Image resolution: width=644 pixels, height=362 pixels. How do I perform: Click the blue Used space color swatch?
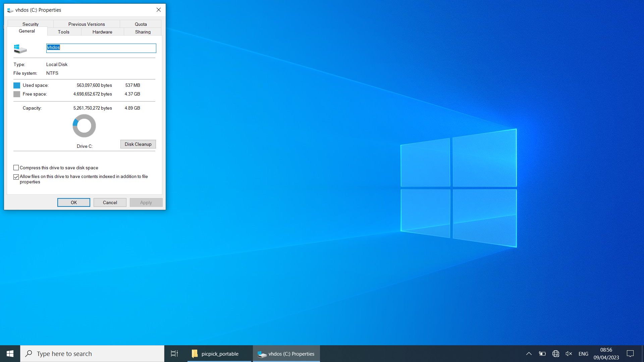[17, 85]
